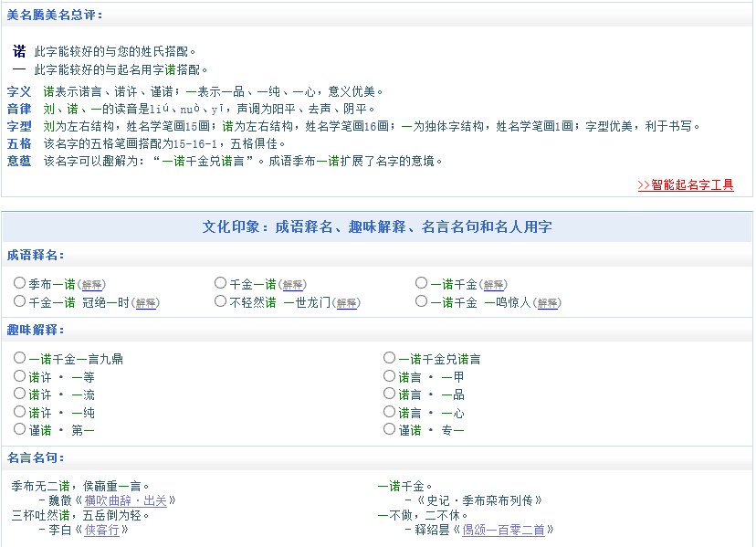This screenshot has width=756, height=547.
Task: Select the 诺言 · 一甲 radio button
Action: point(390,375)
